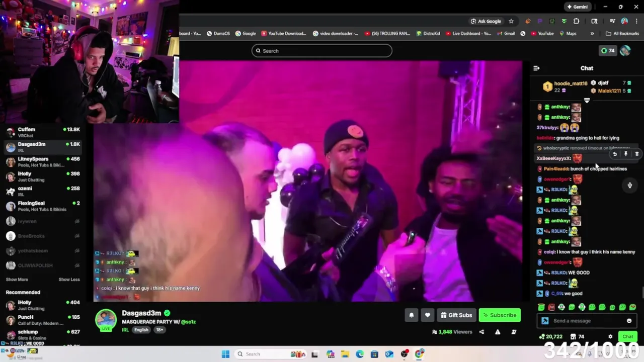Click the English language tag
Image resolution: width=644 pixels, height=362 pixels.
pos(141,330)
